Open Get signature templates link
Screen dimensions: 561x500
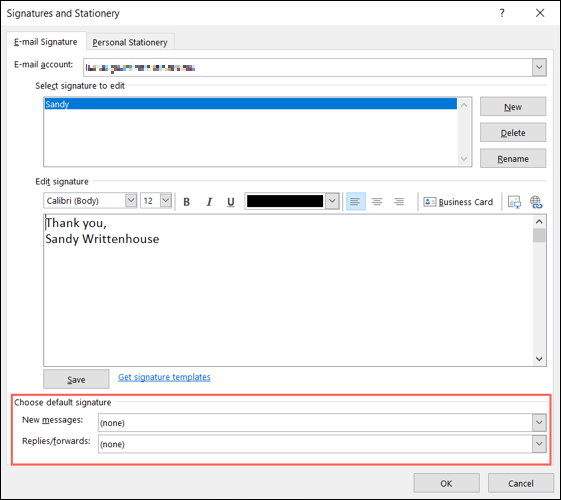[164, 377]
